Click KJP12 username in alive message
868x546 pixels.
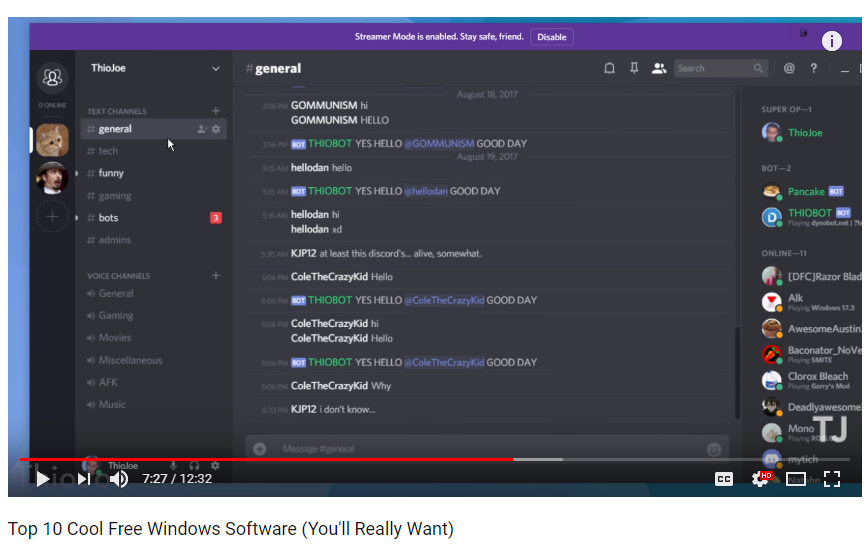click(304, 254)
